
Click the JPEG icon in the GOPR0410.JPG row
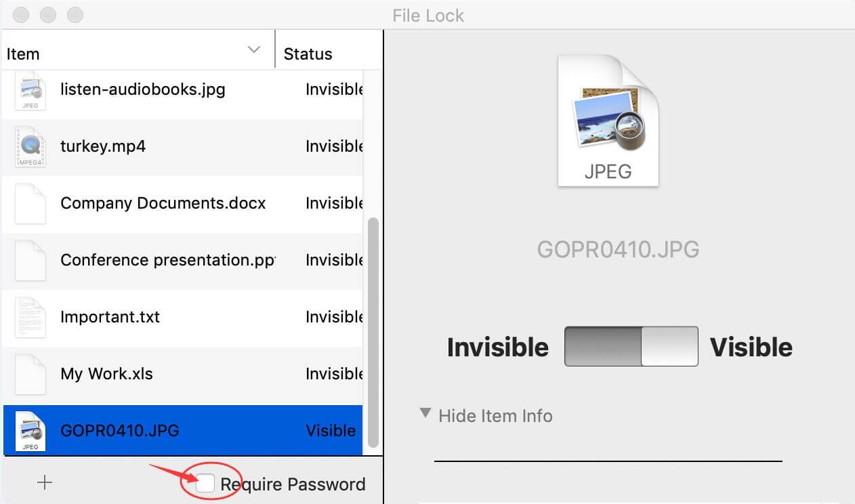coord(30,430)
